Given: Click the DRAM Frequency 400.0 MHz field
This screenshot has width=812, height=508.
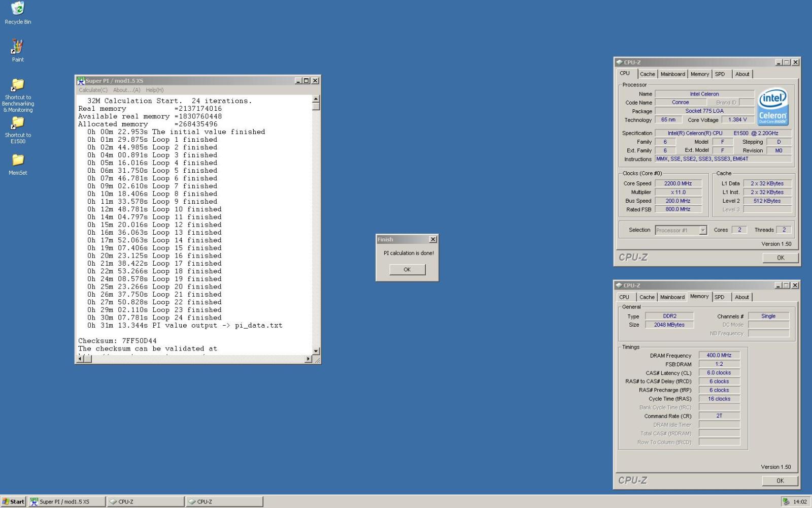Looking at the screenshot, I should (x=719, y=356).
